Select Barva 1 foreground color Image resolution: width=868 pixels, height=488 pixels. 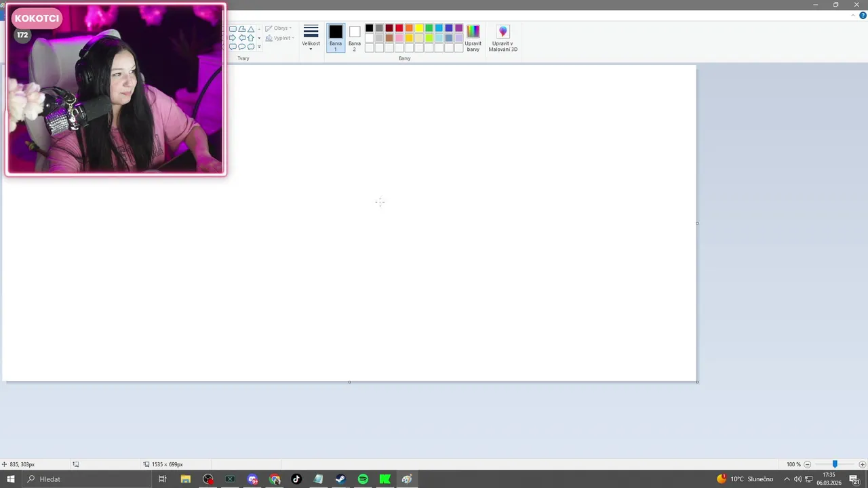coord(336,38)
